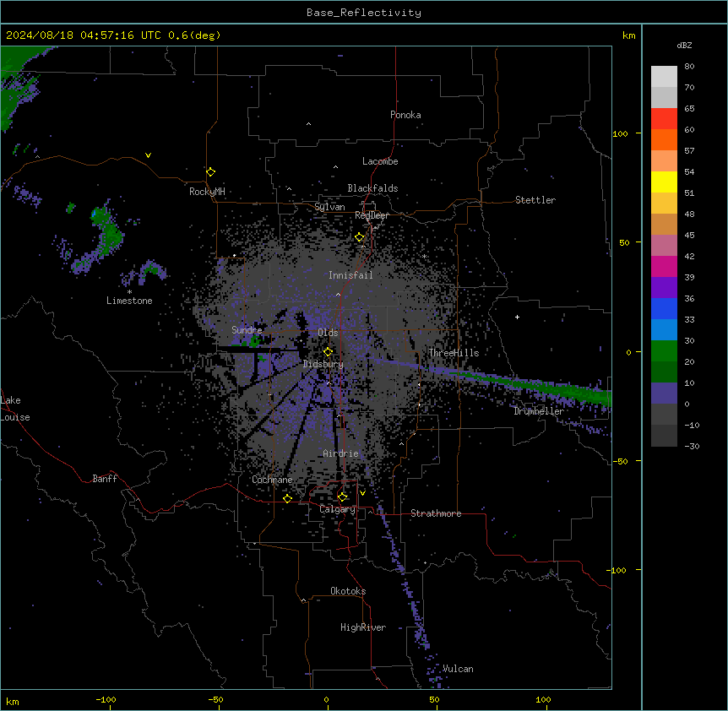Click the yellow V marker northwest of RockyMH
The image size is (728, 711).
tap(148, 155)
